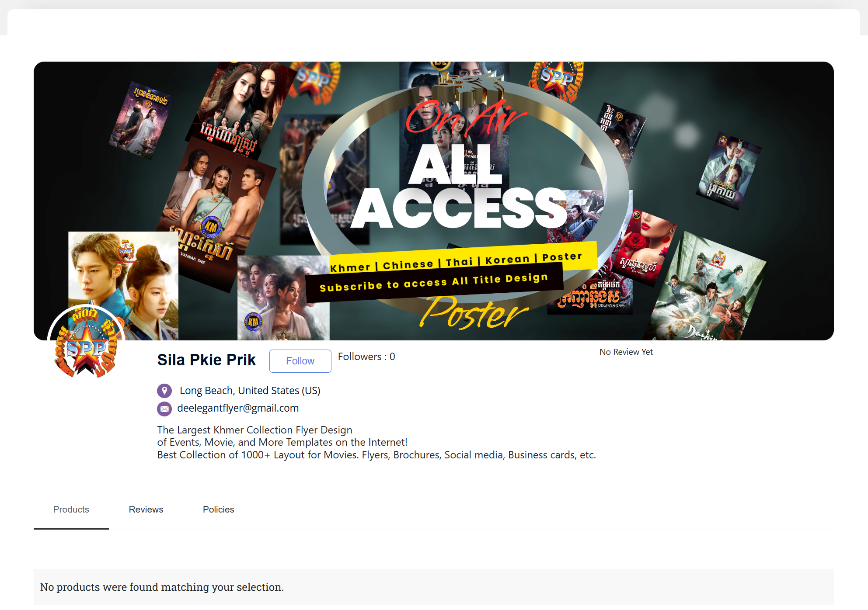Click the KM badge on Vannak Sne poster
This screenshot has width=868, height=610.
211,227
